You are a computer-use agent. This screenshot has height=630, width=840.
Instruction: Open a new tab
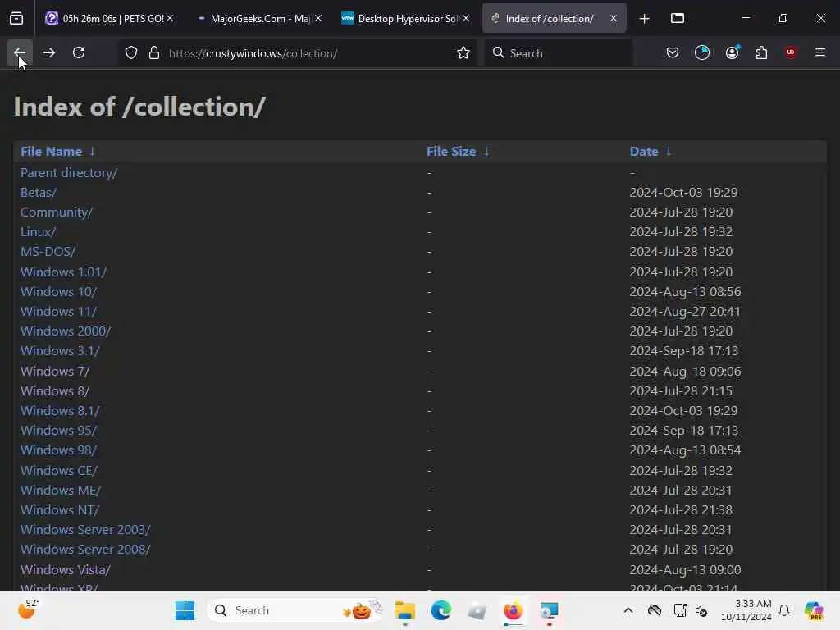(645, 19)
